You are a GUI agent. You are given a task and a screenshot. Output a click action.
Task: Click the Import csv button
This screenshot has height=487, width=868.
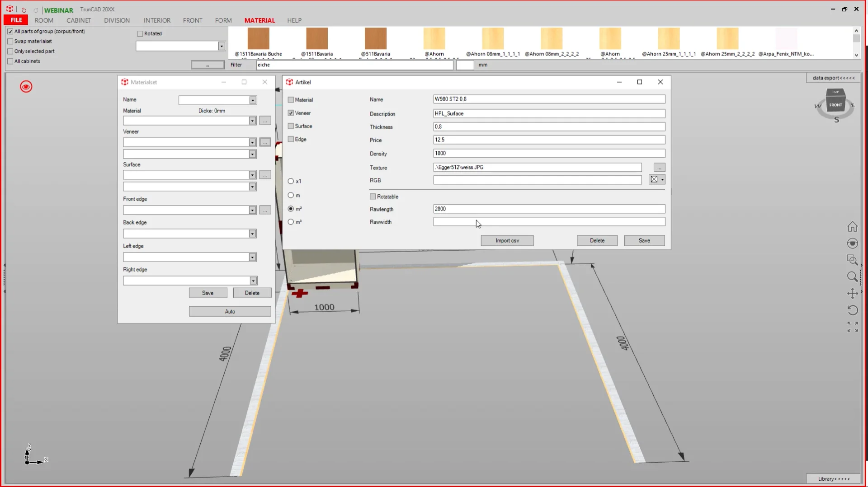(507, 240)
